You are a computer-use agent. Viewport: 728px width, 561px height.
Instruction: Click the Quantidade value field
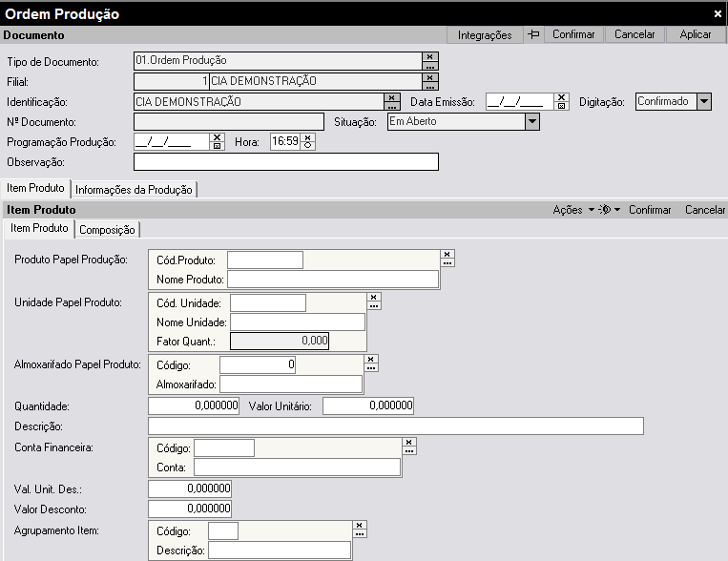[194, 405]
